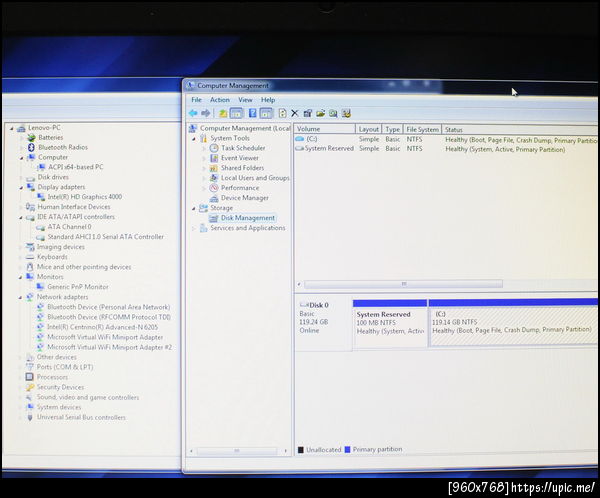The height and width of the screenshot is (498, 600).
Task: Click the Refresh toolbar icon
Action: click(x=282, y=113)
